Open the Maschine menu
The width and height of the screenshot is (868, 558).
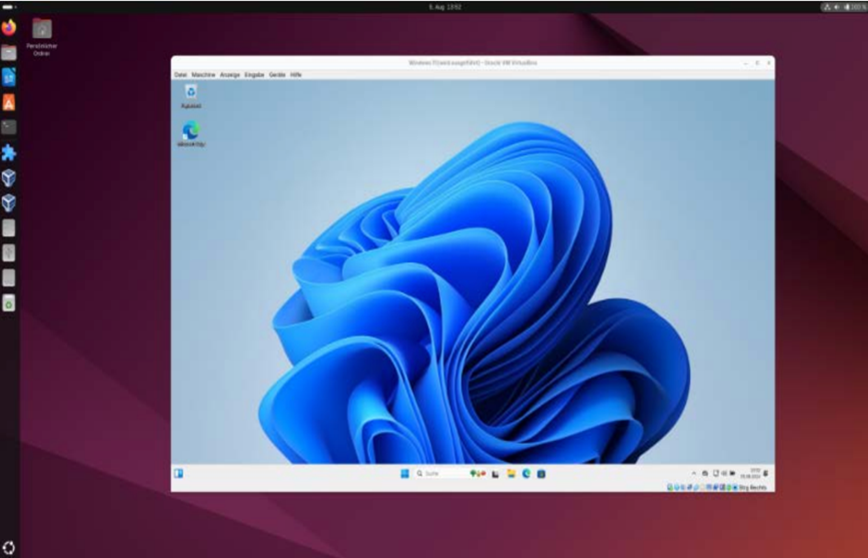(x=203, y=75)
